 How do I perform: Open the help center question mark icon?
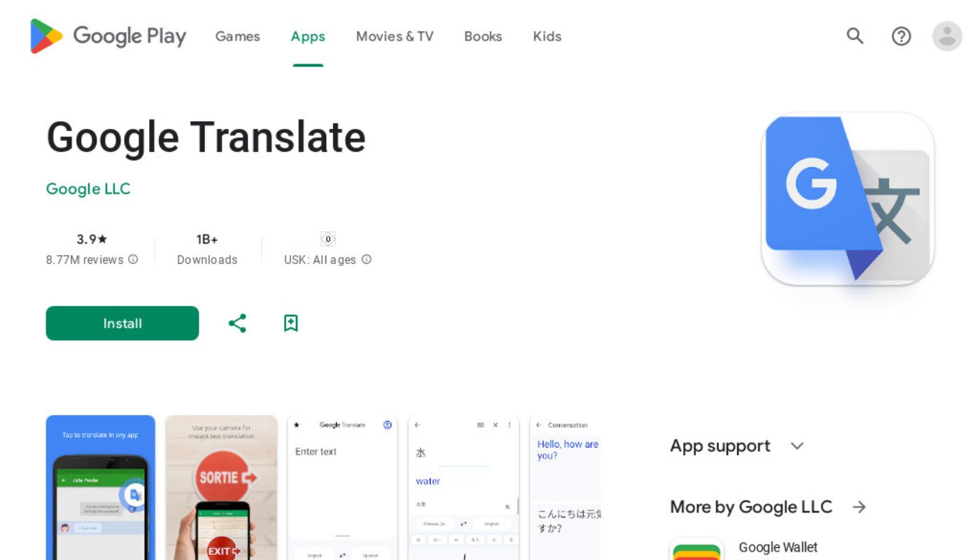pos(901,36)
